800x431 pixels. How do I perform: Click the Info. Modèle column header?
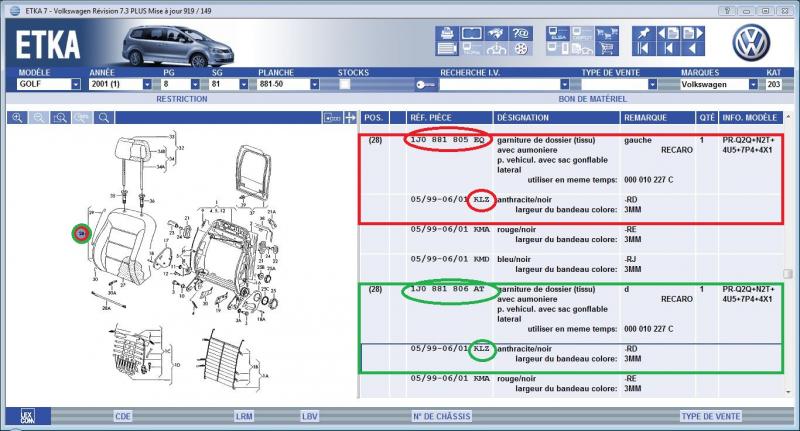point(750,118)
